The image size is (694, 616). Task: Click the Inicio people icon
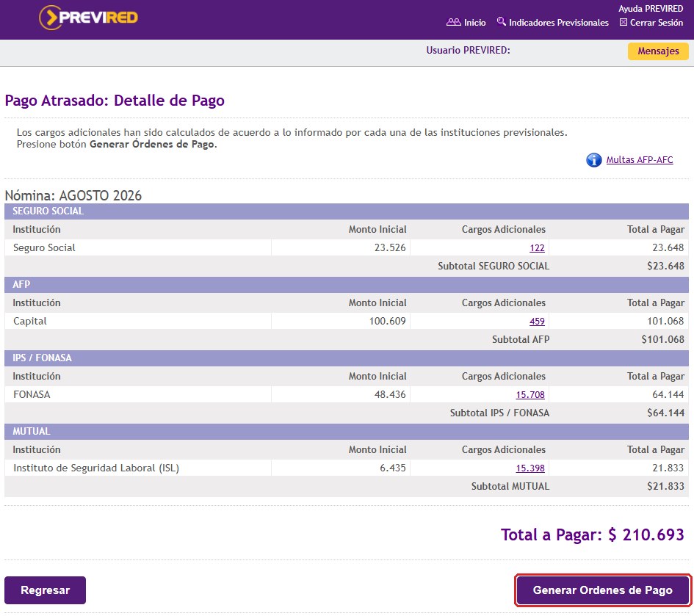click(x=453, y=22)
